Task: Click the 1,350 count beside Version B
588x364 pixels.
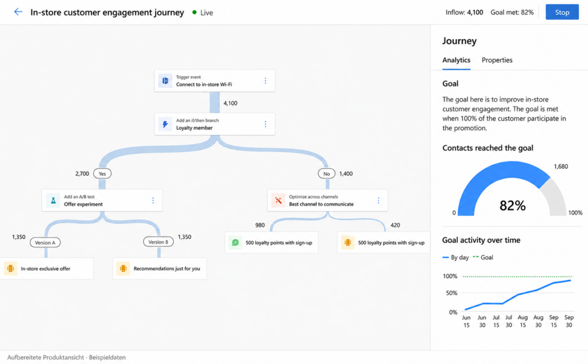Action: (184, 237)
